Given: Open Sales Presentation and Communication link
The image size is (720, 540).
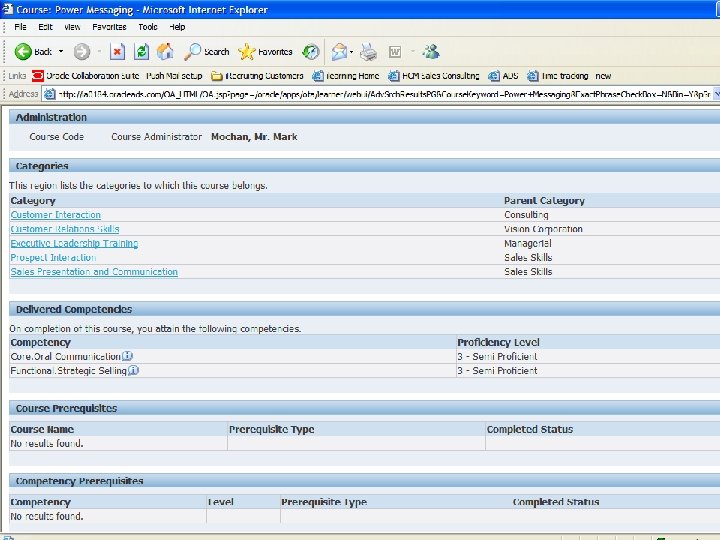Looking at the screenshot, I should 94,272.
